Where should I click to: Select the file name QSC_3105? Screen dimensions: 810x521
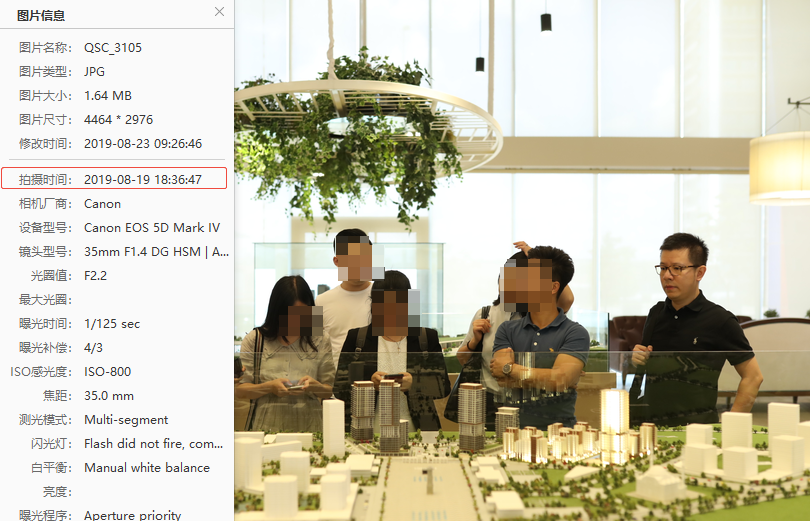pyautogui.click(x=113, y=48)
